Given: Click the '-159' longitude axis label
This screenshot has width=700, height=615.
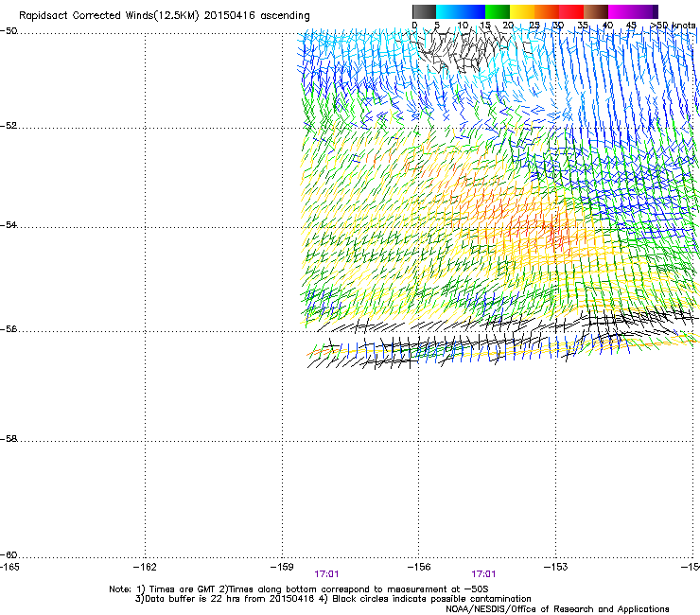Looking at the screenshot, I should (282, 567).
